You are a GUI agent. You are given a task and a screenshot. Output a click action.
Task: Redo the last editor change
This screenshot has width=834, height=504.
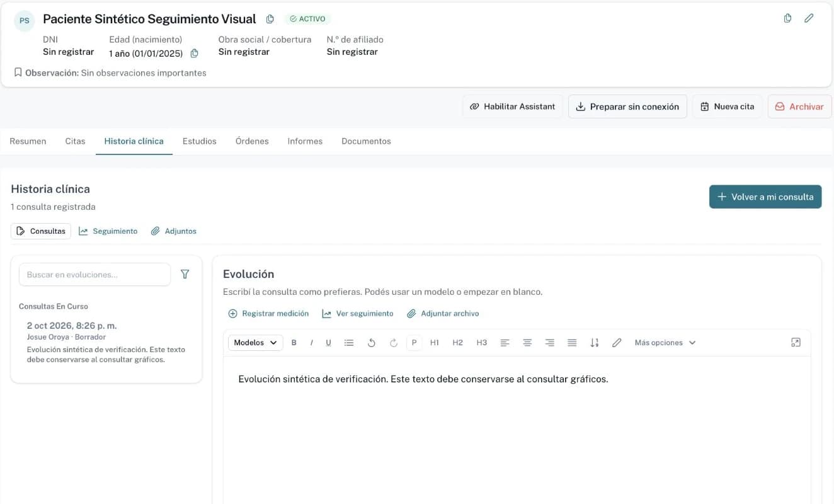coord(394,343)
